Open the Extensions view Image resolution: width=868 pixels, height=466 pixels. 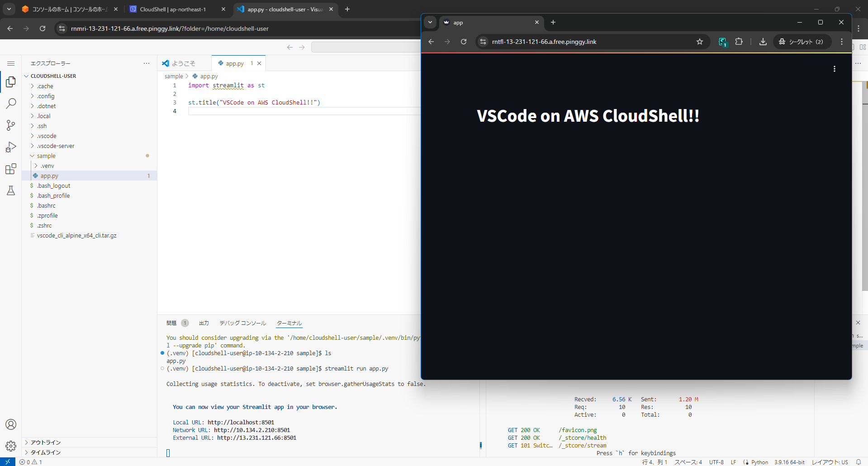coord(11,169)
